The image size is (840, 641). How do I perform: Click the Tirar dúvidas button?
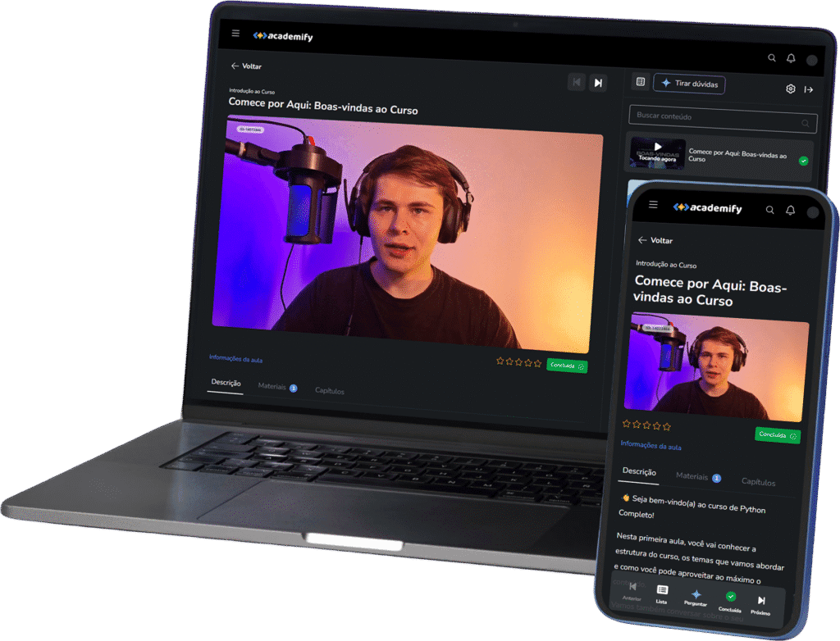click(x=689, y=84)
